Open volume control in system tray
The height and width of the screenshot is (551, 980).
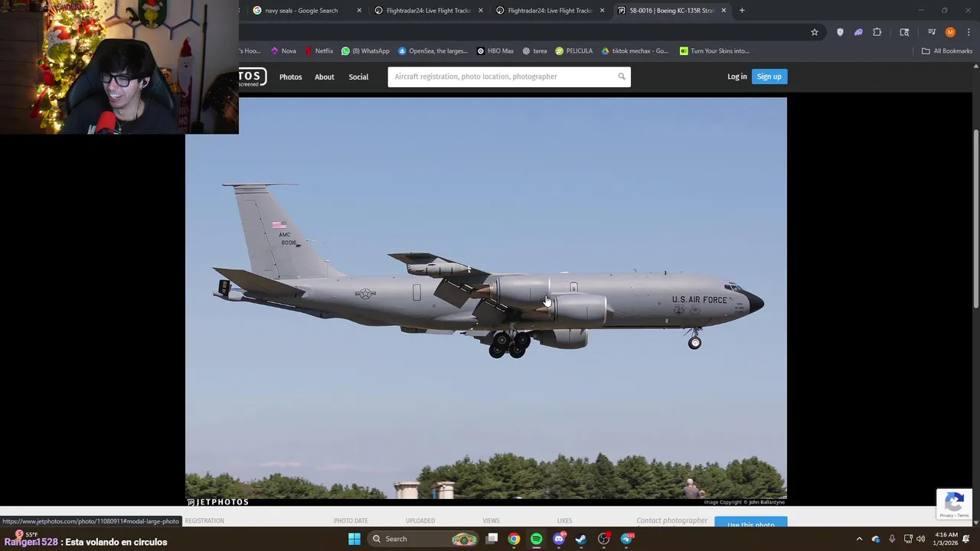point(921,539)
